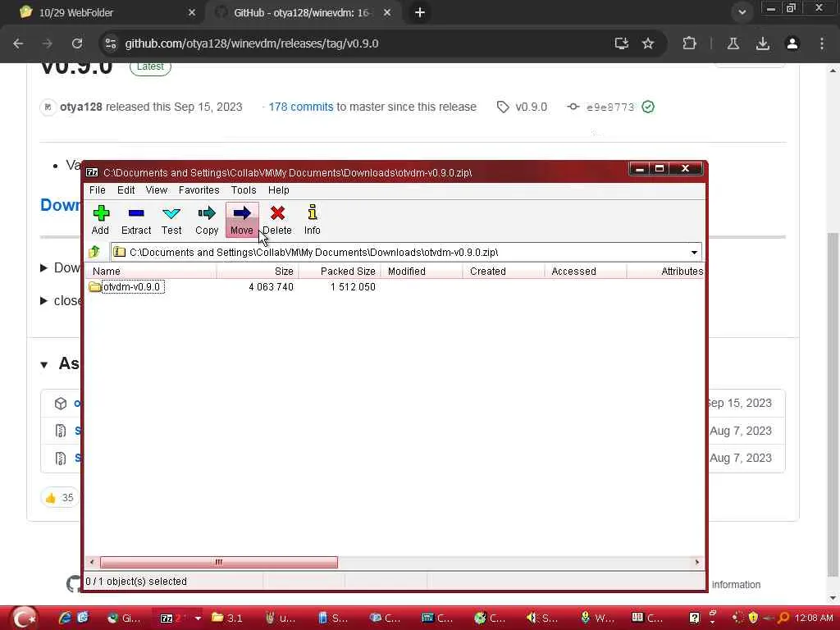Sort by the Packed Size column header
The width and height of the screenshot is (840, 630).
pyautogui.click(x=340, y=271)
